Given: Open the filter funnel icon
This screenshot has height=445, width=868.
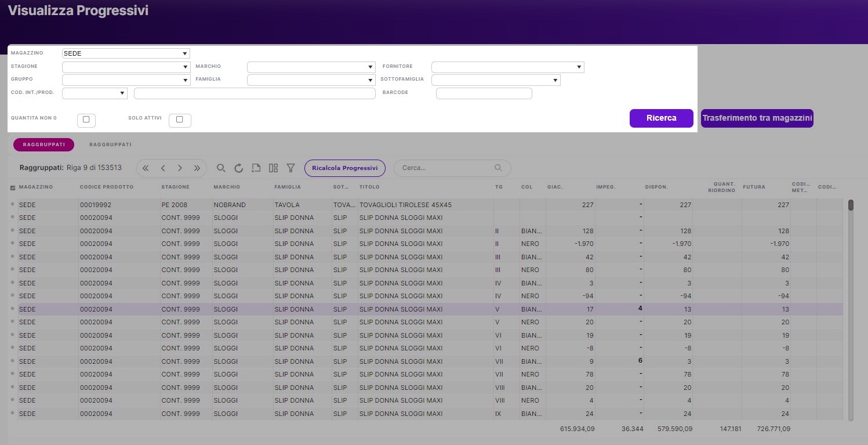Looking at the screenshot, I should click(x=291, y=168).
